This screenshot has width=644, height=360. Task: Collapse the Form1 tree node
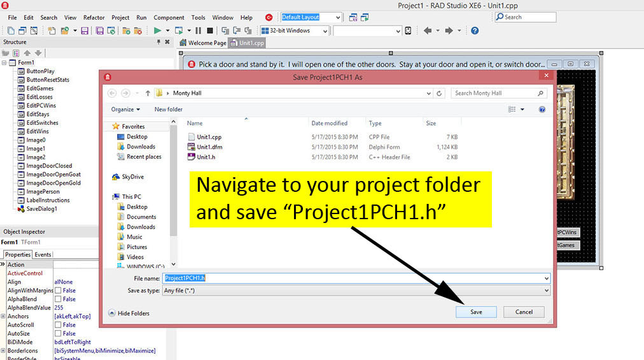click(x=4, y=62)
